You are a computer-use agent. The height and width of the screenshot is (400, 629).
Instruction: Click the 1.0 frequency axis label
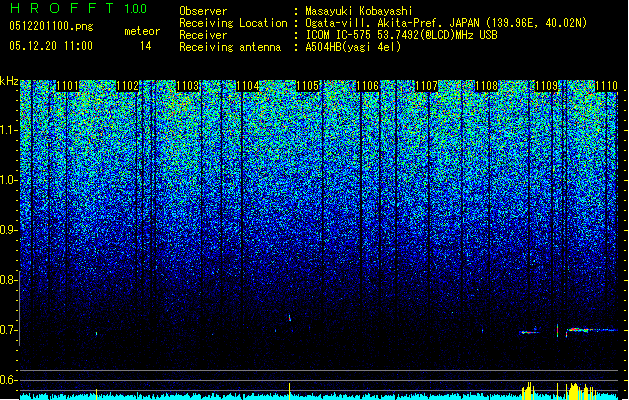tap(8, 181)
